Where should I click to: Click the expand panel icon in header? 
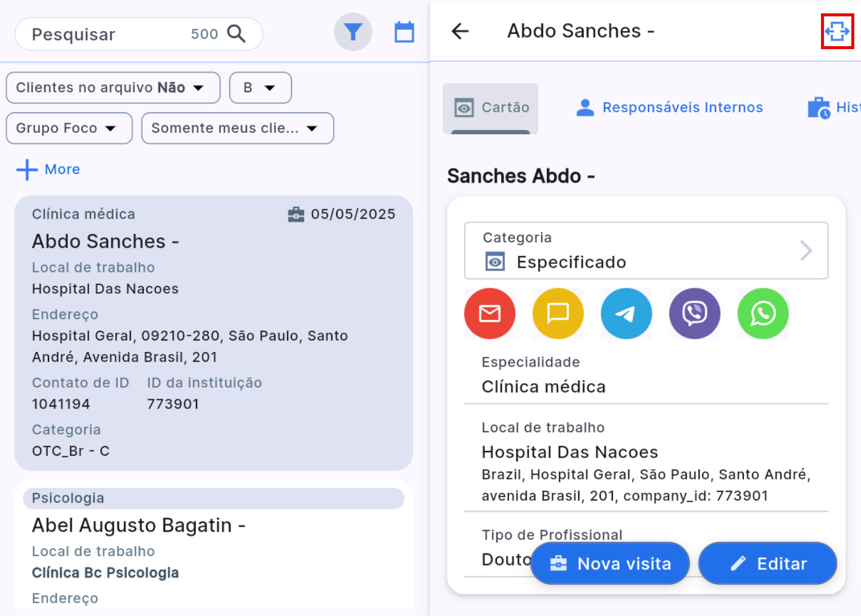pos(837,31)
